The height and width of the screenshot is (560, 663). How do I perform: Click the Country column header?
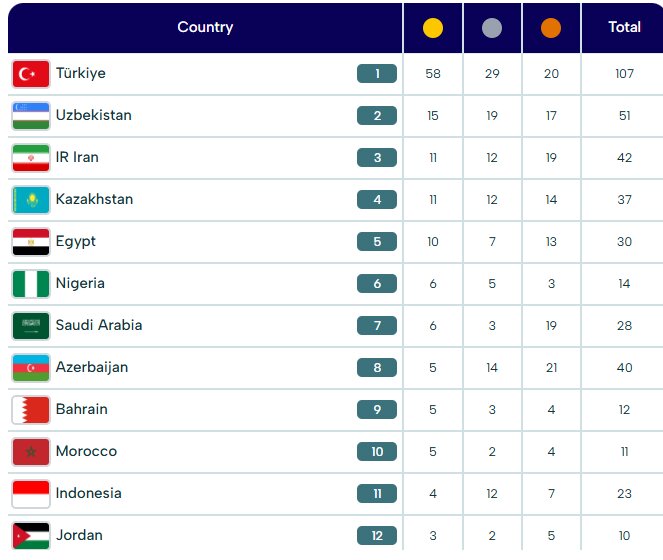pyautogui.click(x=205, y=28)
